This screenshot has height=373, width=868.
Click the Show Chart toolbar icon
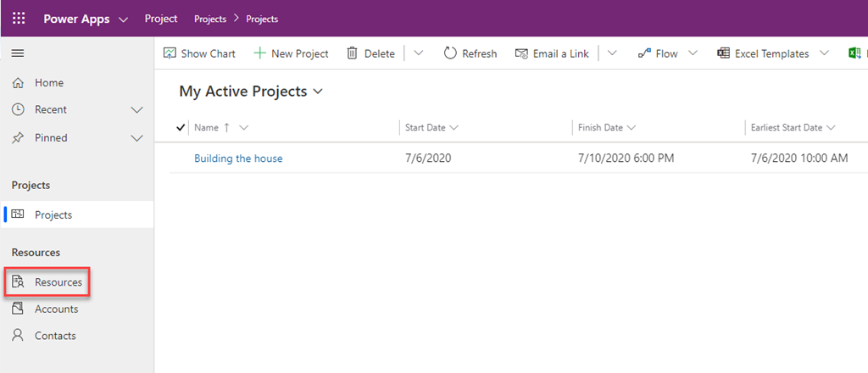tap(170, 53)
